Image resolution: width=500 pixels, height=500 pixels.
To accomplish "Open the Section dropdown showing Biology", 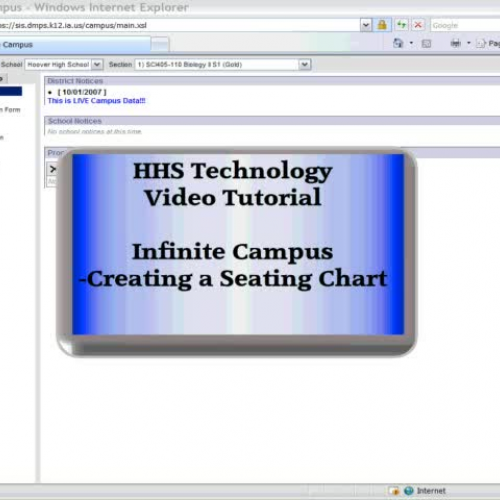I will (223, 64).
